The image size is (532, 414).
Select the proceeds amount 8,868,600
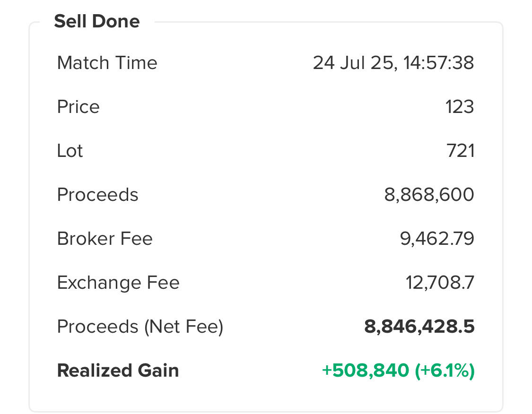(x=429, y=195)
